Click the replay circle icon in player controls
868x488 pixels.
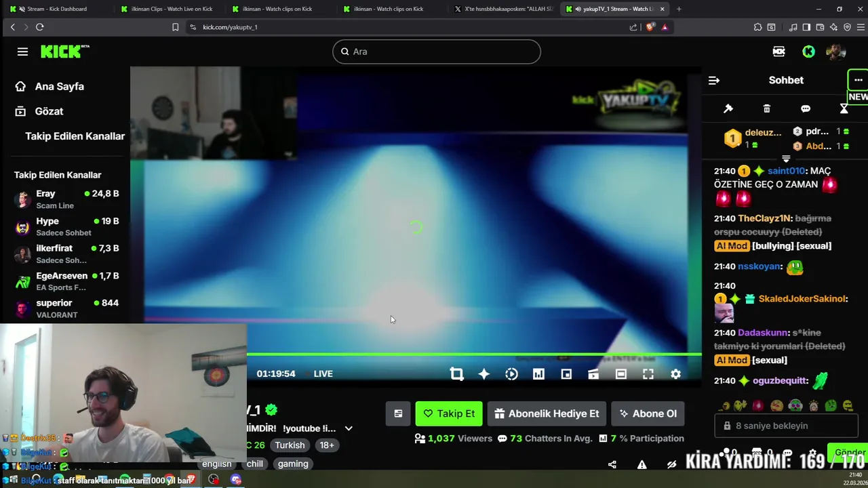tap(511, 374)
